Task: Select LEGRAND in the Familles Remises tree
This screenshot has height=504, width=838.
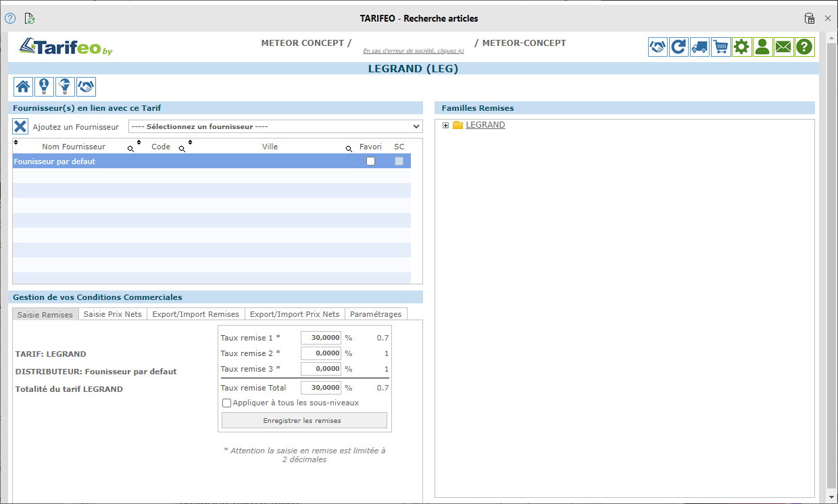Action: (485, 125)
